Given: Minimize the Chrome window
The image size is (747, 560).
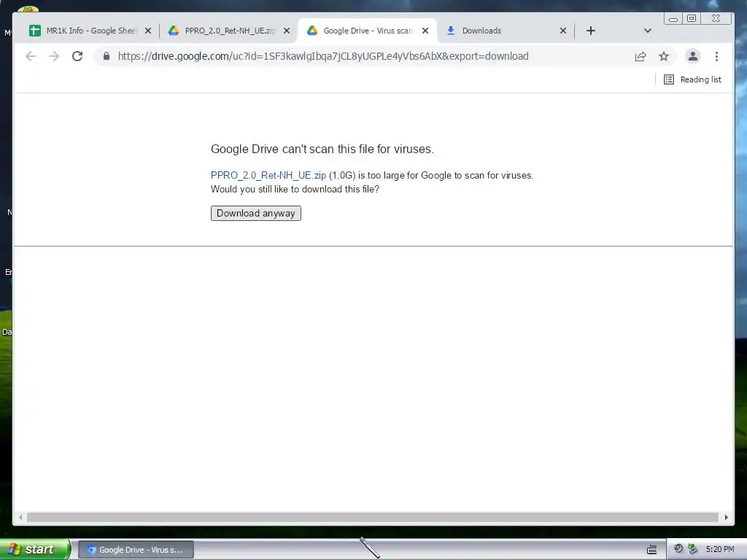Looking at the screenshot, I should click(673, 18).
